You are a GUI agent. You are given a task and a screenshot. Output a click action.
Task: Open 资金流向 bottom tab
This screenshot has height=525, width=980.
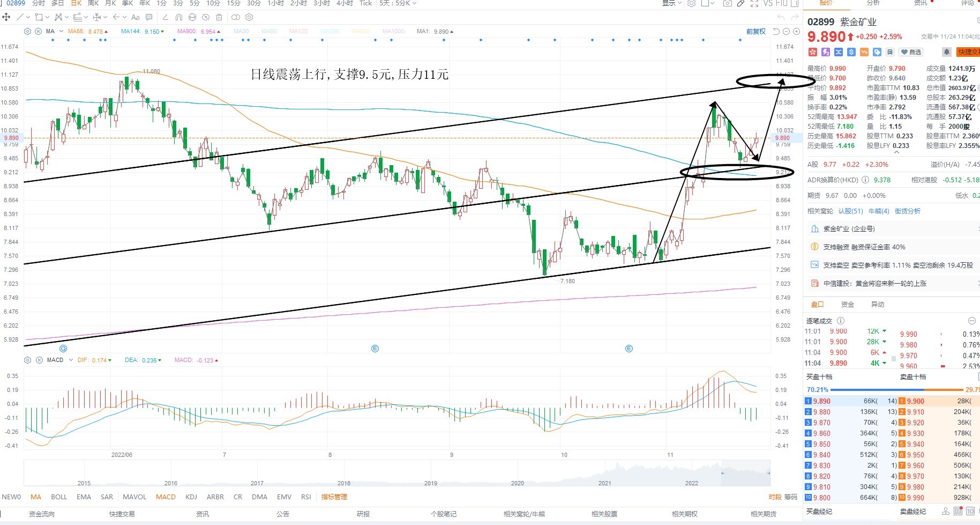click(41, 514)
